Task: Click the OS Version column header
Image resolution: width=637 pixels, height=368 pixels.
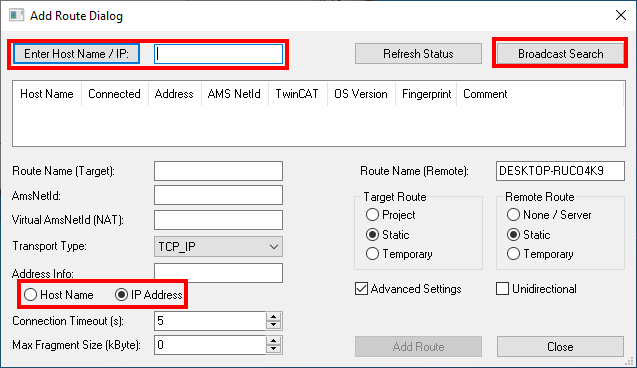Action: coord(361,94)
